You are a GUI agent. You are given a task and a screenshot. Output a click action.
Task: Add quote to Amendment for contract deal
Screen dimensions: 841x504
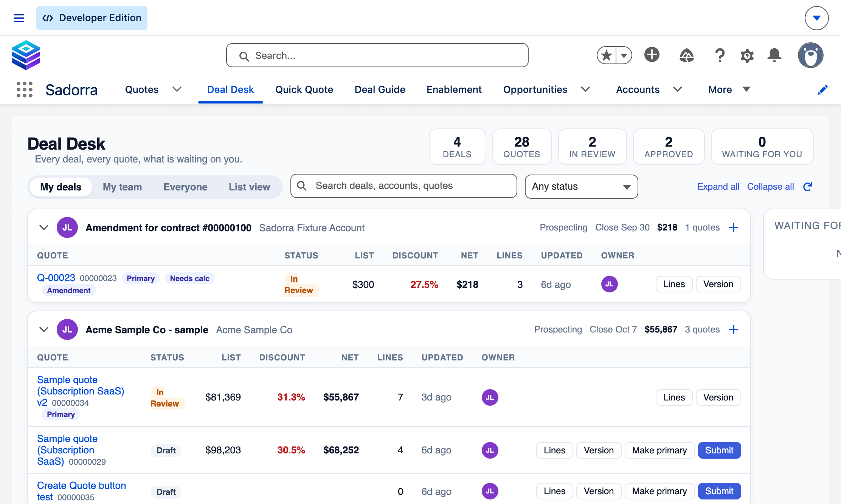(x=734, y=227)
